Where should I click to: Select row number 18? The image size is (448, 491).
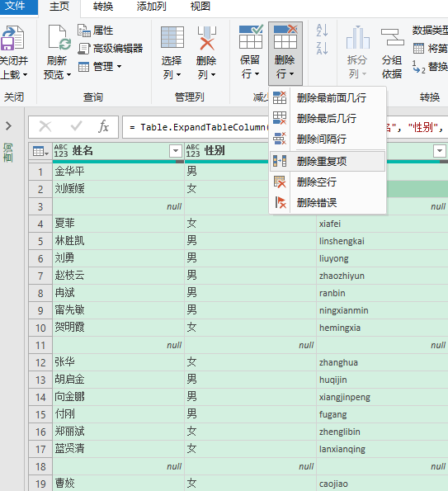pyautogui.click(x=40, y=466)
